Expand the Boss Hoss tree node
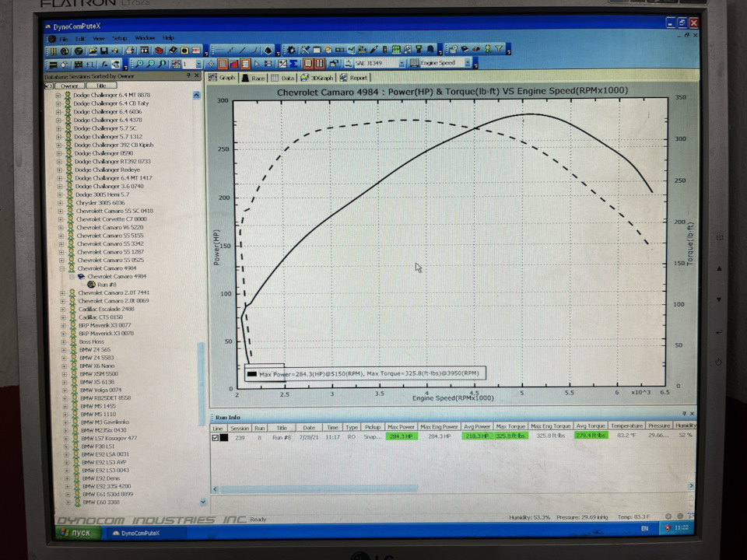 click(63, 342)
